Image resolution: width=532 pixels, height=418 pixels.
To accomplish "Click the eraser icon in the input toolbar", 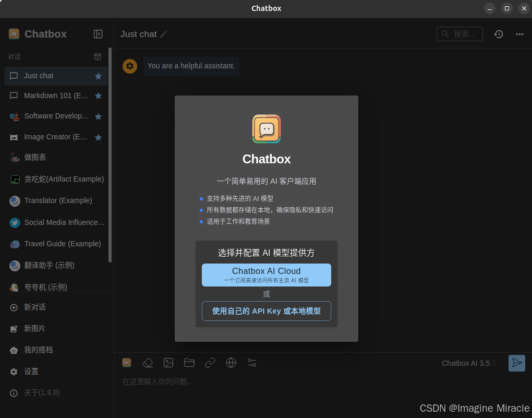I will tap(148, 363).
